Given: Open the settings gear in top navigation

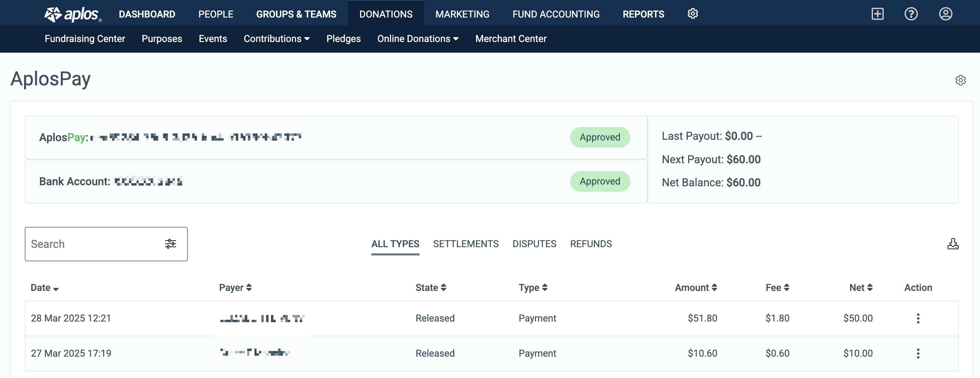Looking at the screenshot, I should click(x=693, y=14).
